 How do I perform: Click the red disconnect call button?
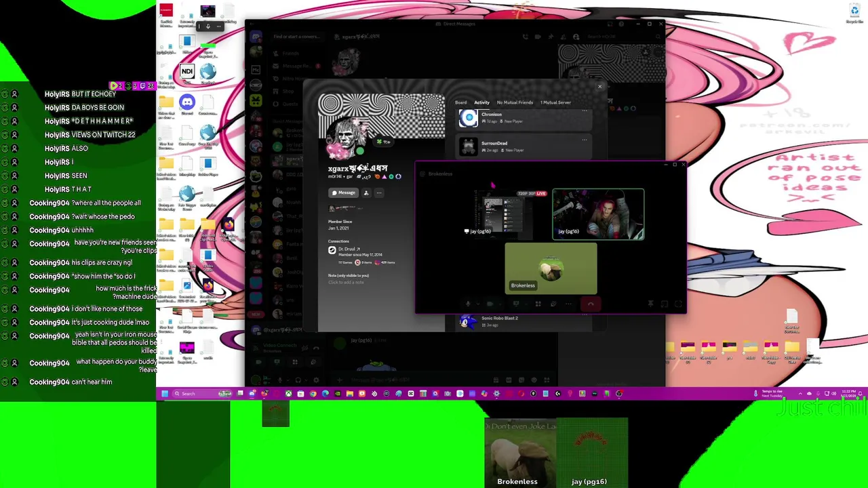591,304
